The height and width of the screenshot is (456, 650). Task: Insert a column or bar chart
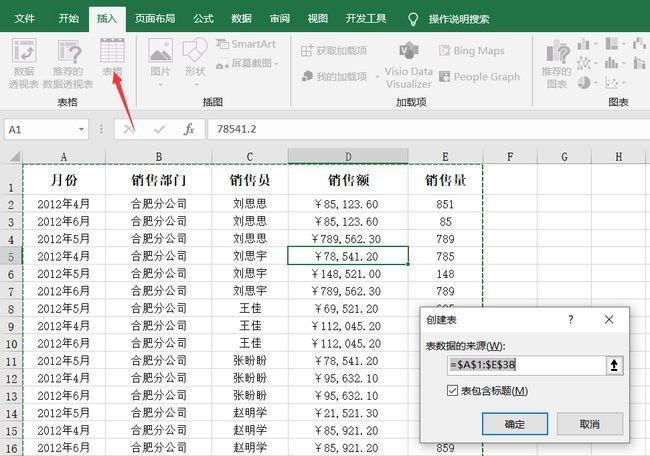tap(583, 44)
